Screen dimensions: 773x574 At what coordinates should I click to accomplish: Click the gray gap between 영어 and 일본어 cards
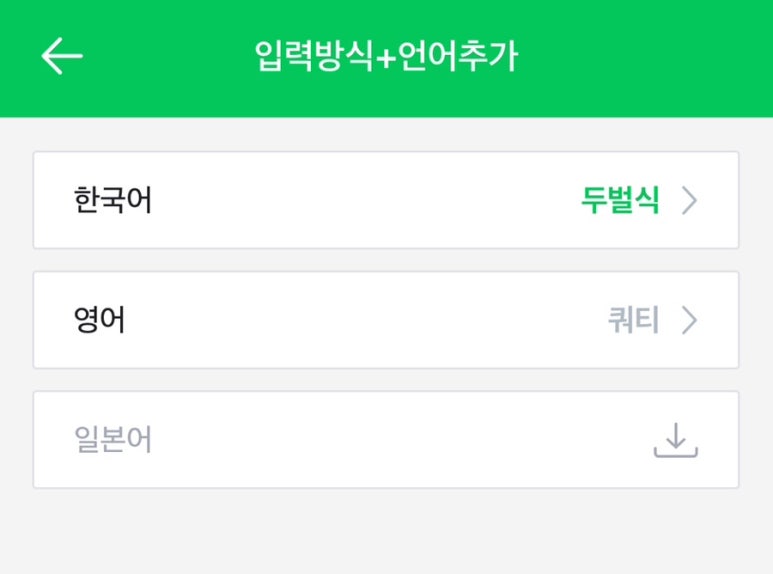coord(386,380)
